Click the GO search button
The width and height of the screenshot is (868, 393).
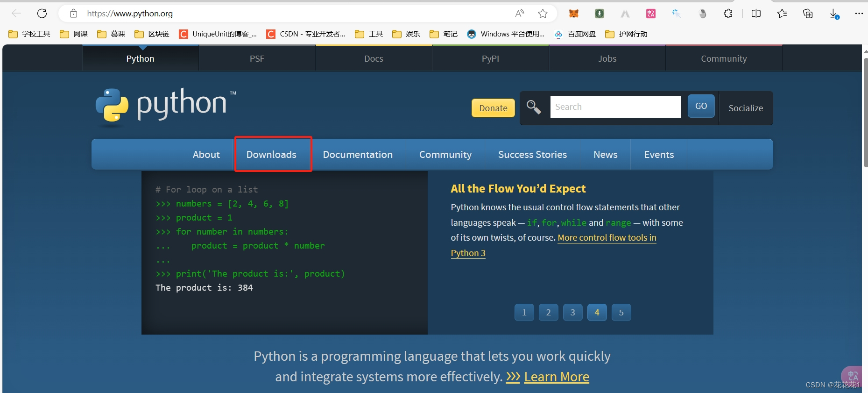701,106
